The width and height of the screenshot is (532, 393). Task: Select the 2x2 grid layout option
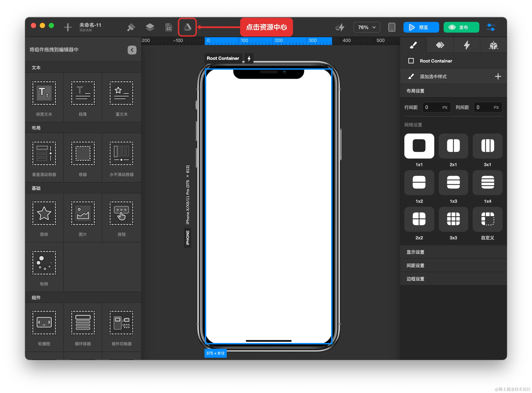(419, 219)
